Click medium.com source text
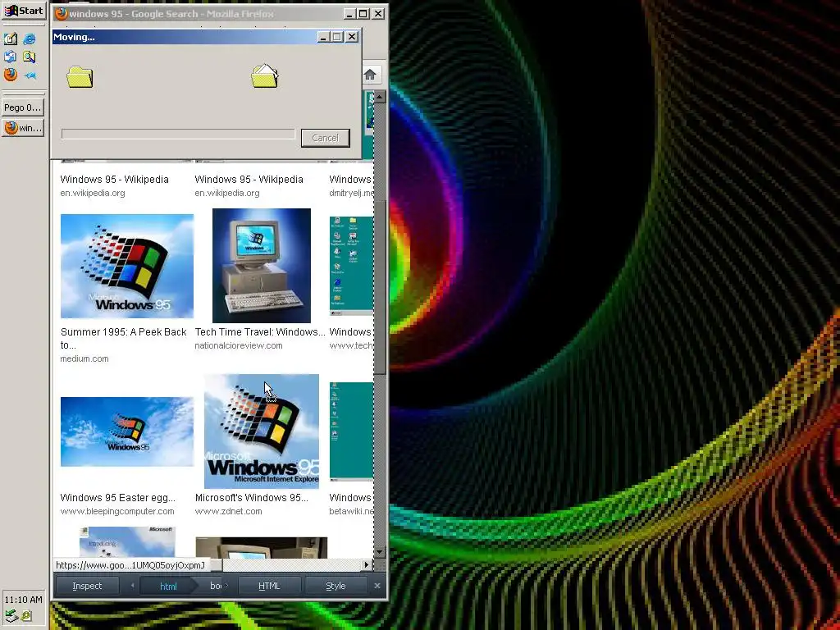The image size is (840, 630). (84, 359)
